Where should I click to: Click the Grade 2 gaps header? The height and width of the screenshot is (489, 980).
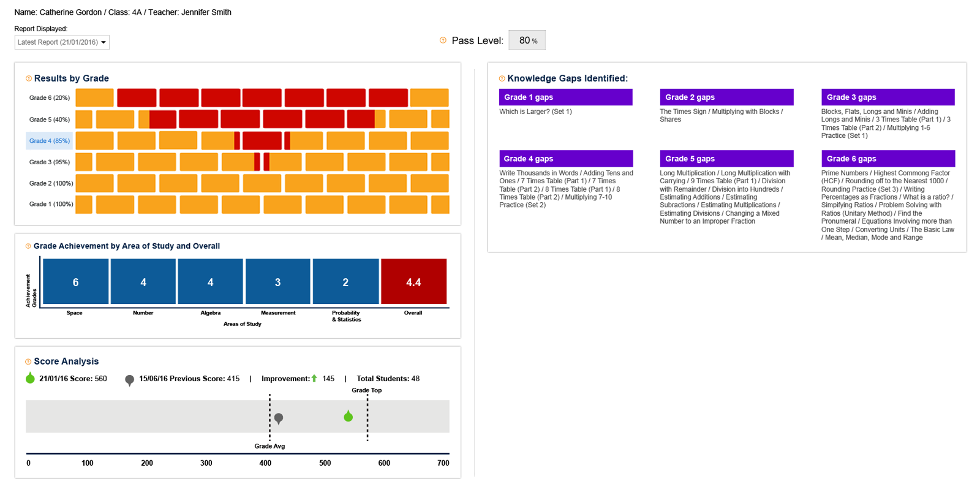(726, 97)
